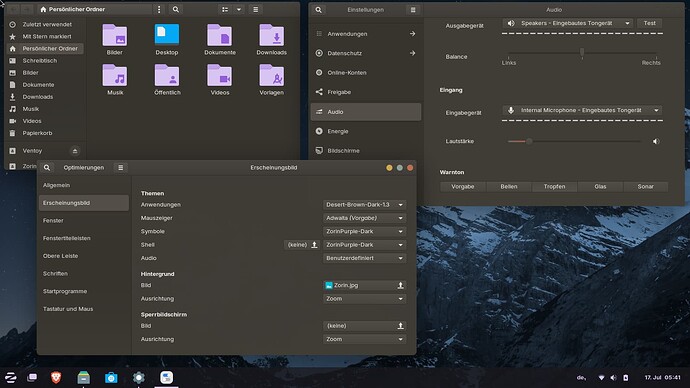The width and height of the screenshot is (690, 388).
Task: Open the Anwendungen theme dropdown
Action: point(364,205)
